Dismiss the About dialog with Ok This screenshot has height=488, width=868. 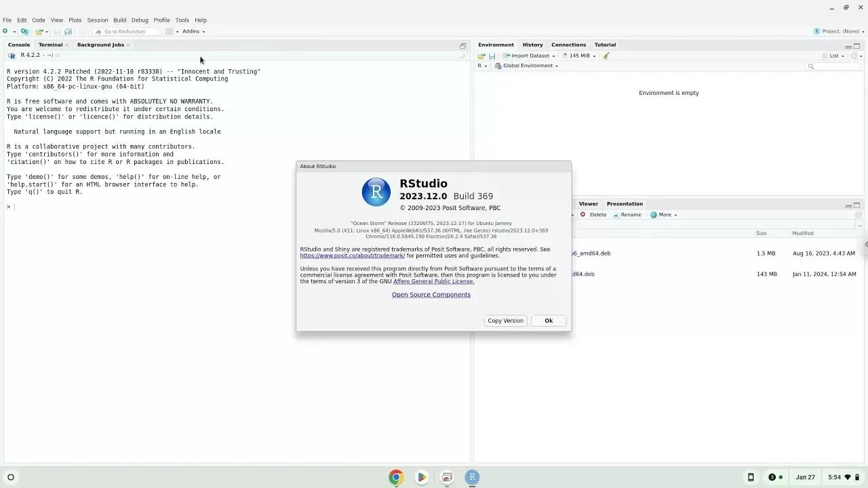coord(548,320)
